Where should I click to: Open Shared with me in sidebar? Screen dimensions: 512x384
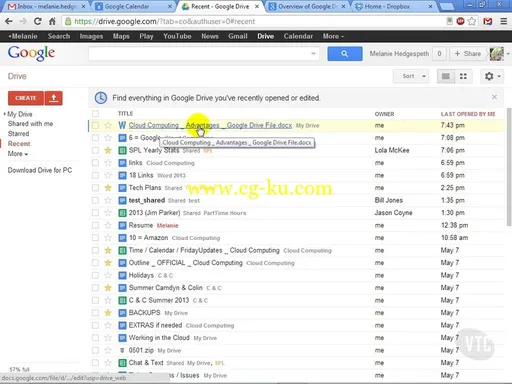pos(30,124)
